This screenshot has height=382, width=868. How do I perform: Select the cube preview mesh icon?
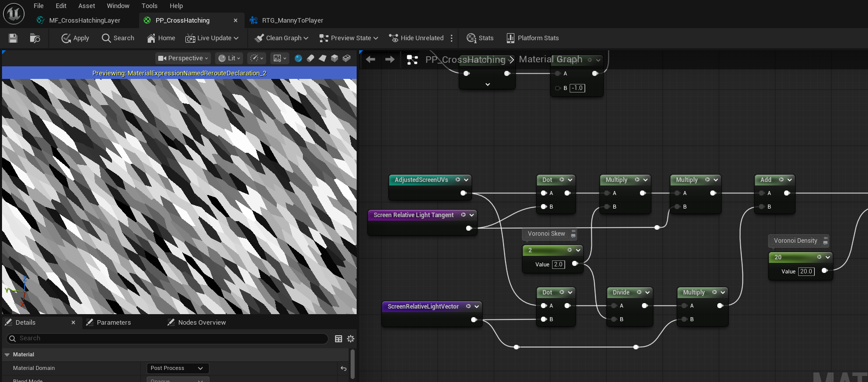335,58
